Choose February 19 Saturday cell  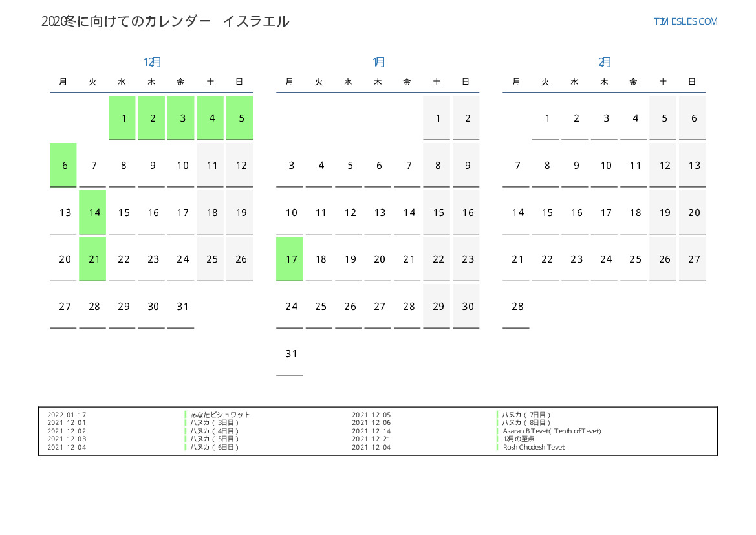tap(664, 212)
